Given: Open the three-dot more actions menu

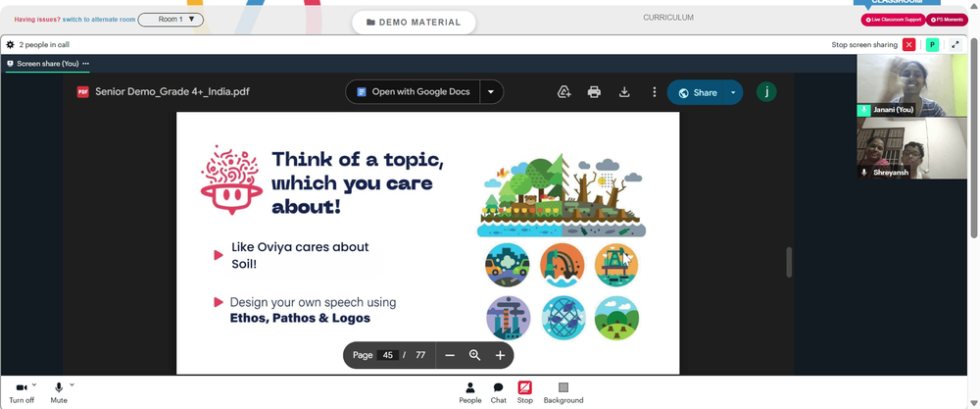Looking at the screenshot, I should pos(654,92).
